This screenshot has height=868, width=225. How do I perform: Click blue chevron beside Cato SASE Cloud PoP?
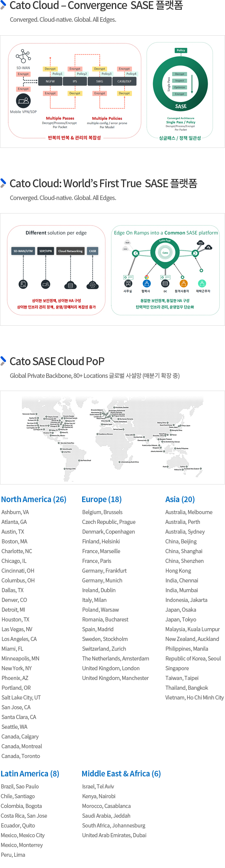(3, 361)
